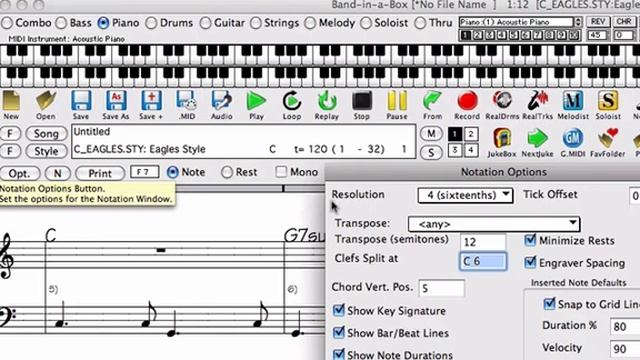Select the Note entry mode radio button

(173, 172)
